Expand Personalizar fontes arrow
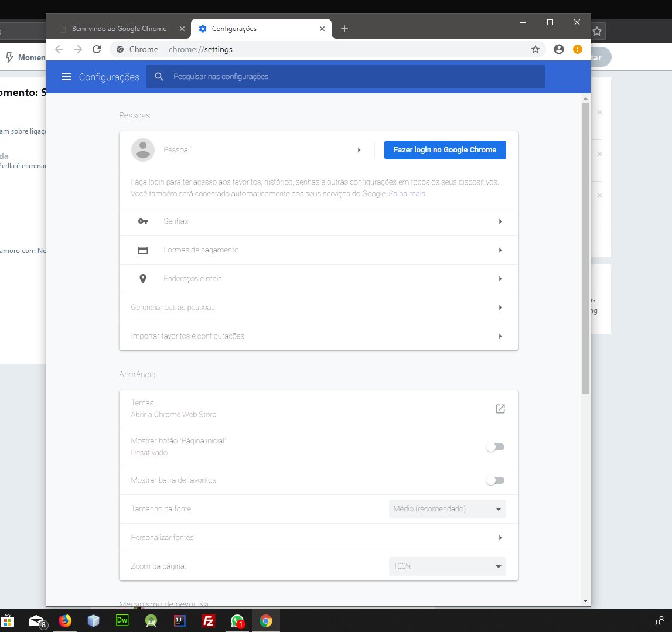Image resolution: width=672 pixels, height=632 pixels. click(500, 538)
